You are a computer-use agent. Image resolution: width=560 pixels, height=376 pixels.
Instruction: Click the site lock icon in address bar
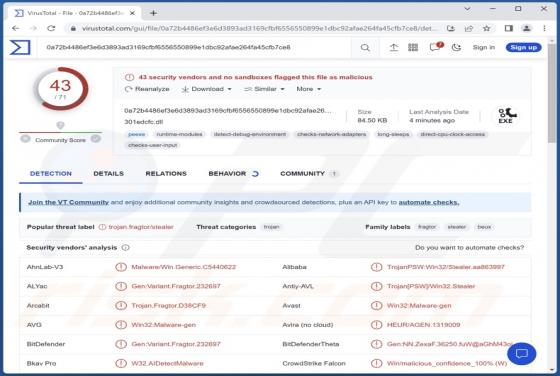tap(73, 28)
